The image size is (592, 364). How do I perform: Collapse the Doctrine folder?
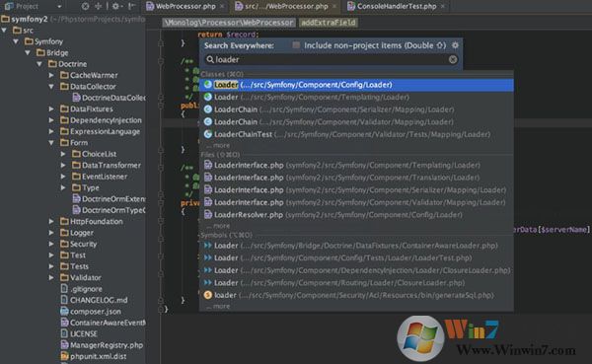click(39, 64)
